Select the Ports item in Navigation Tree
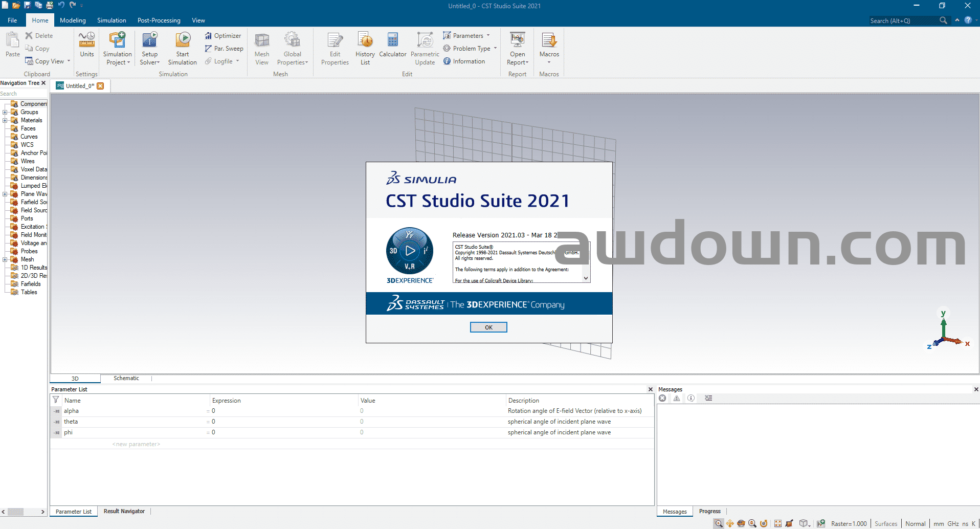 pos(27,218)
